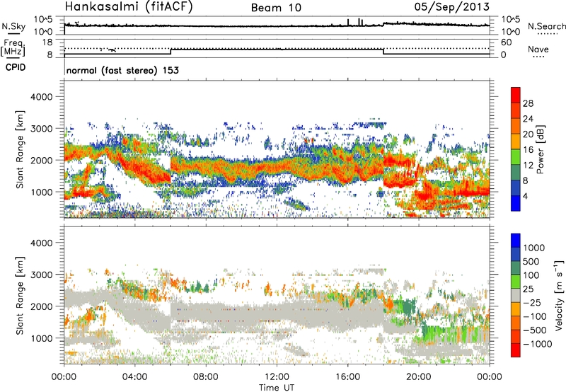The image size is (566, 392).
Task: Select the Beam 10 label
Action: [x=276, y=8]
